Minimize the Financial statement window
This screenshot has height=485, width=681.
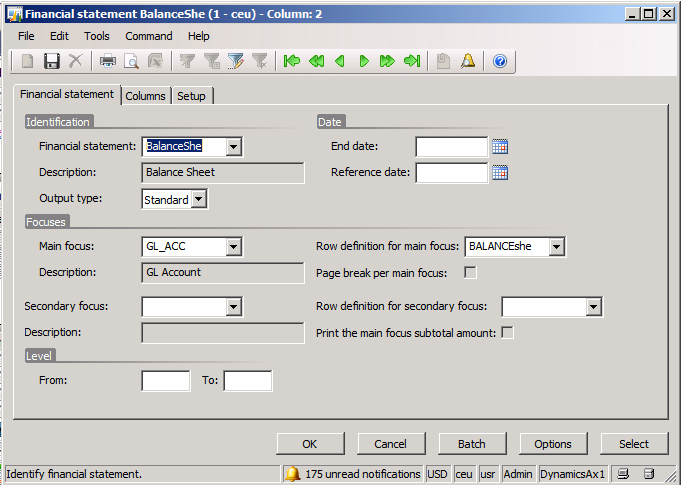(x=632, y=14)
